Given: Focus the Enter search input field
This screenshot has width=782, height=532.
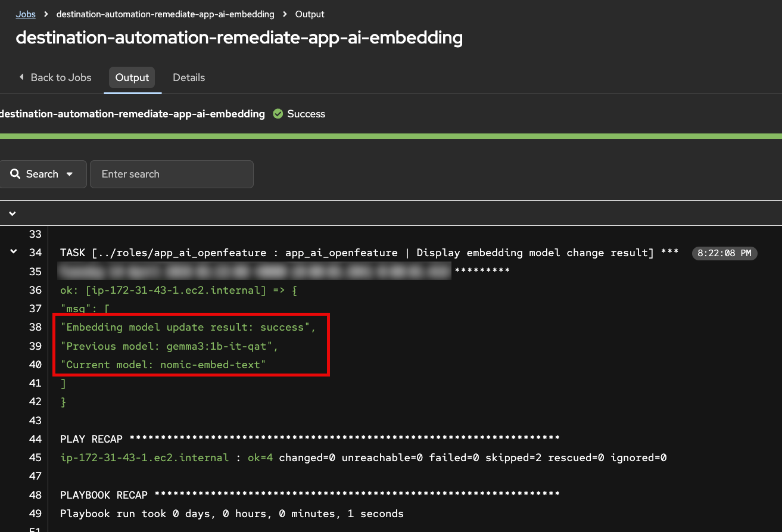Looking at the screenshot, I should coord(172,174).
